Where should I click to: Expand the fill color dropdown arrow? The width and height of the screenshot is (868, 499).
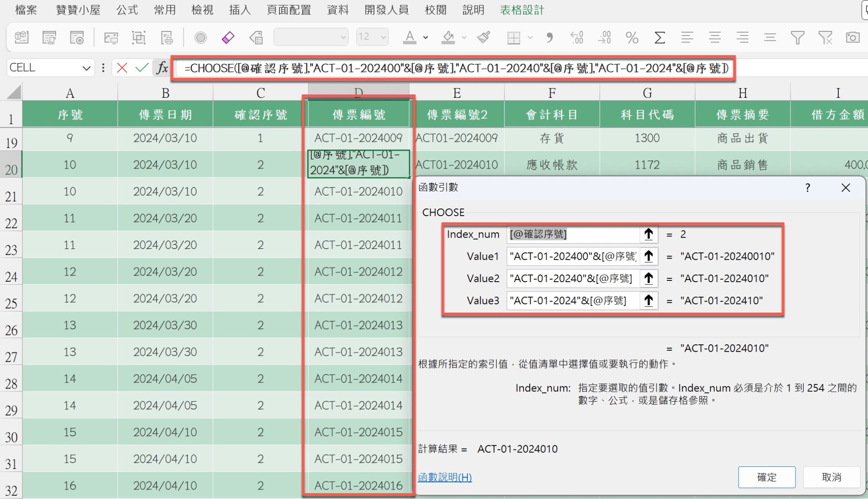click(x=464, y=38)
